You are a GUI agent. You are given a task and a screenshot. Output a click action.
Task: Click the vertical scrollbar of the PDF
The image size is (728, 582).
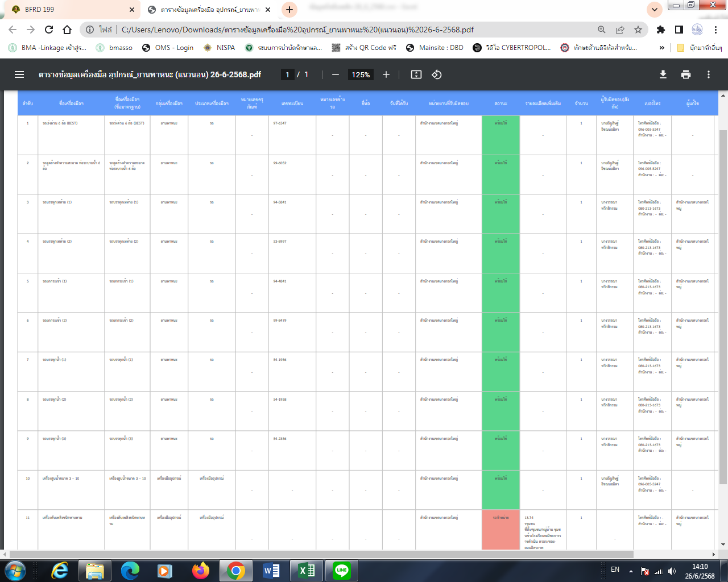723,307
